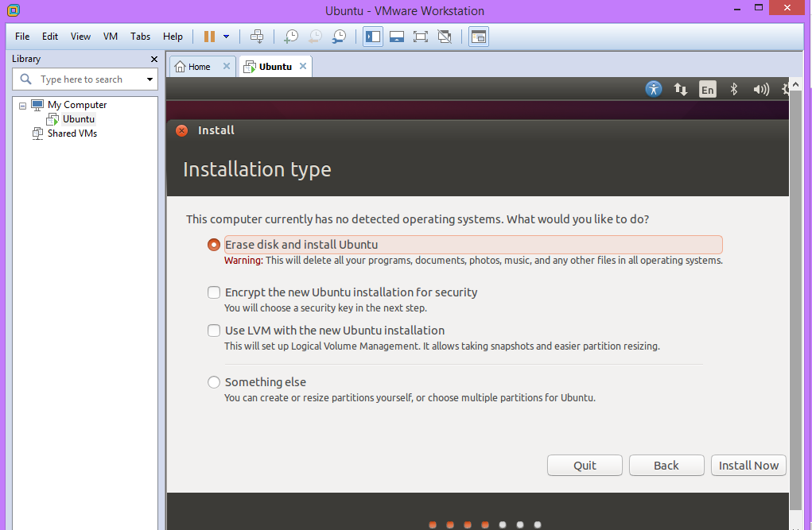This screenshot has height=530, width=812.
Task: Click the Unity mode toolbar icon
Action: click(445, 37)
